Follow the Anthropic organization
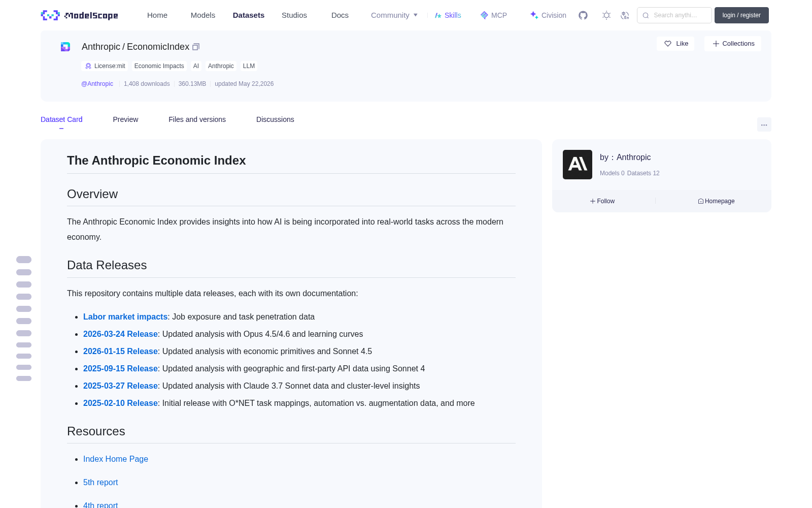This screenshot has height=508, width=812. point(602,201)
